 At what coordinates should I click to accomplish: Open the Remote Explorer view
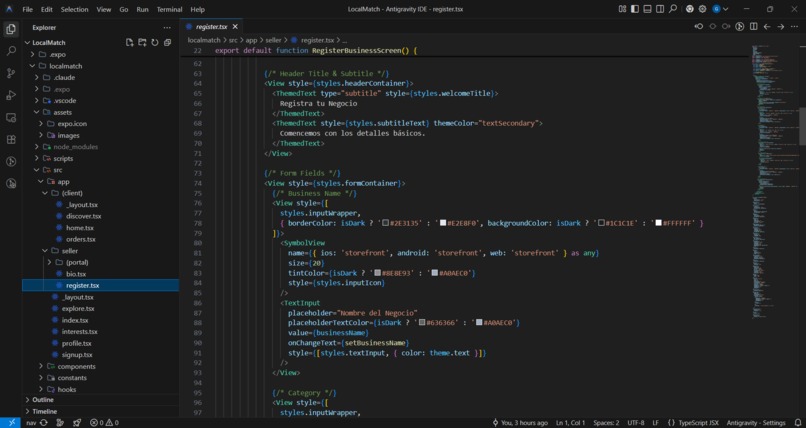click(x=11, y=118)
